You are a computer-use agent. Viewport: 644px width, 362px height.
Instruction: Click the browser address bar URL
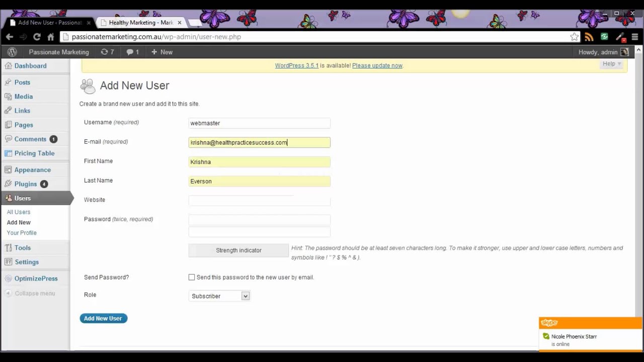(x=156, y=37)
